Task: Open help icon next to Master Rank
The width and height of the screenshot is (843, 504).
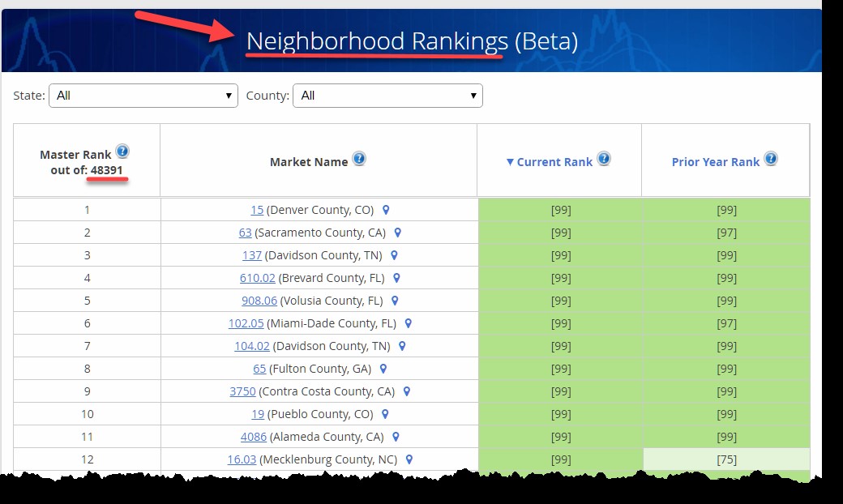Action: coord(122,151)
